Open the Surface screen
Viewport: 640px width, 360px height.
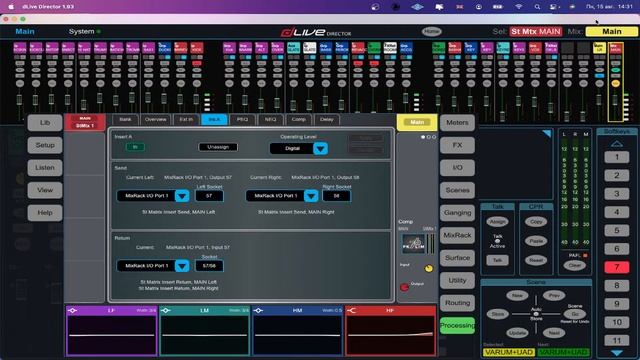point(458,258)
